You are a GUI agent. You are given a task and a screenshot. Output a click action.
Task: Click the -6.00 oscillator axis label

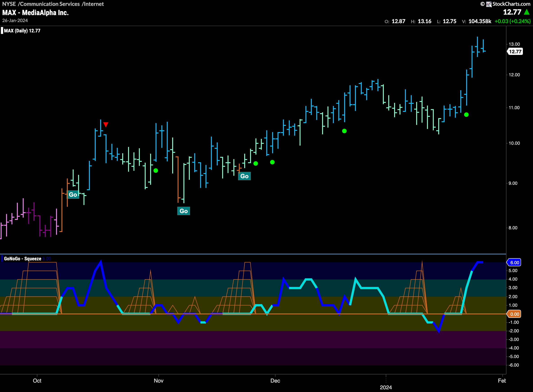pos(514,365)
